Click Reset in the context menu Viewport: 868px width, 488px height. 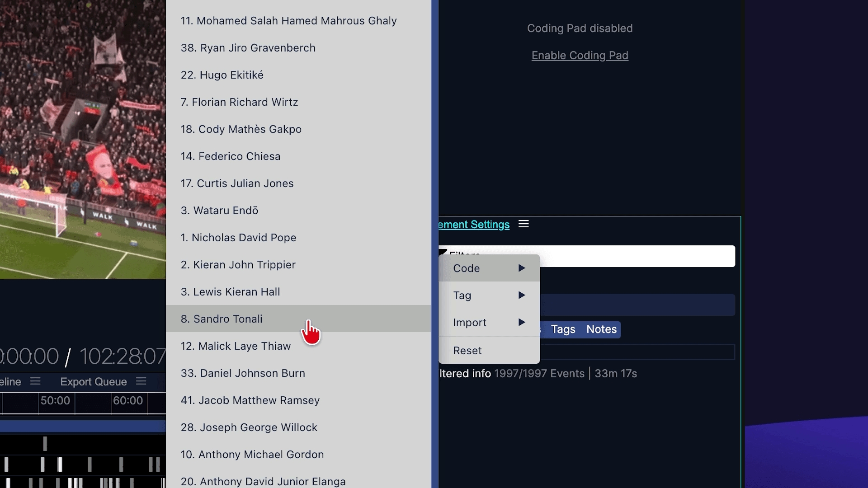467,351
